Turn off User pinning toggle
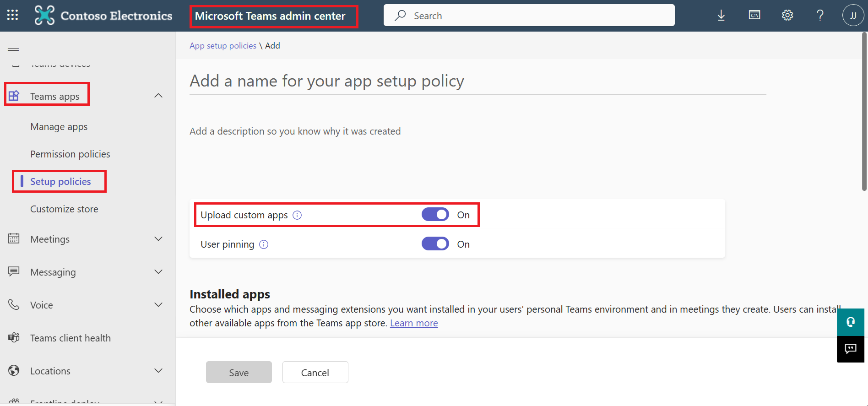868x406 pixels. click(x=435, y=244)
